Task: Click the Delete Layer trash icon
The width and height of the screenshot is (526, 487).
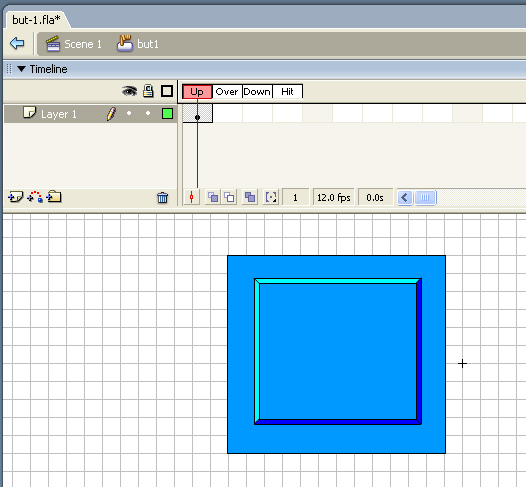Action: pos(162,198)
